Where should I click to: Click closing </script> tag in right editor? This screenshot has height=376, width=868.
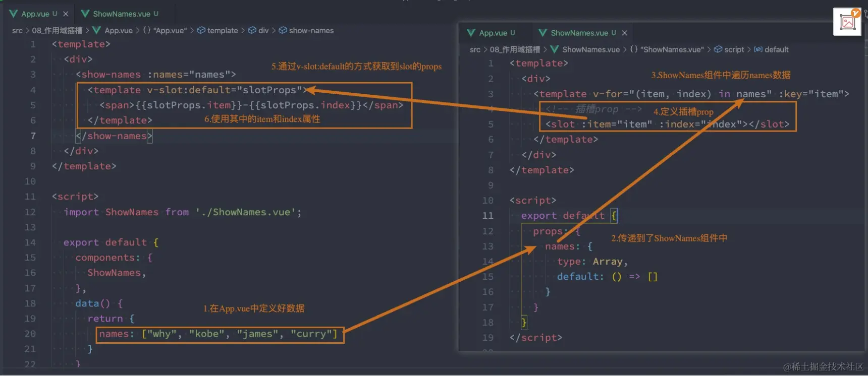536,338
